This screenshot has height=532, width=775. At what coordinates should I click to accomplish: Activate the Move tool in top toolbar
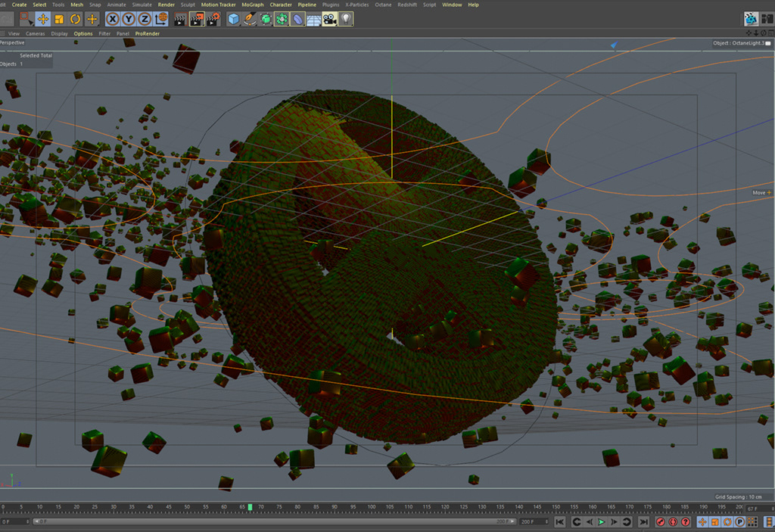pos(43,19)
